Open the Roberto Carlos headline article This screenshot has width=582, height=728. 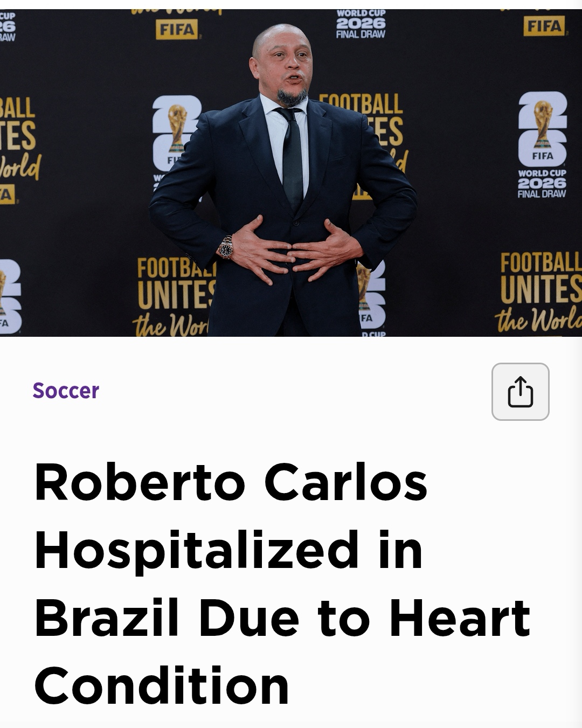tap(282, 584)
